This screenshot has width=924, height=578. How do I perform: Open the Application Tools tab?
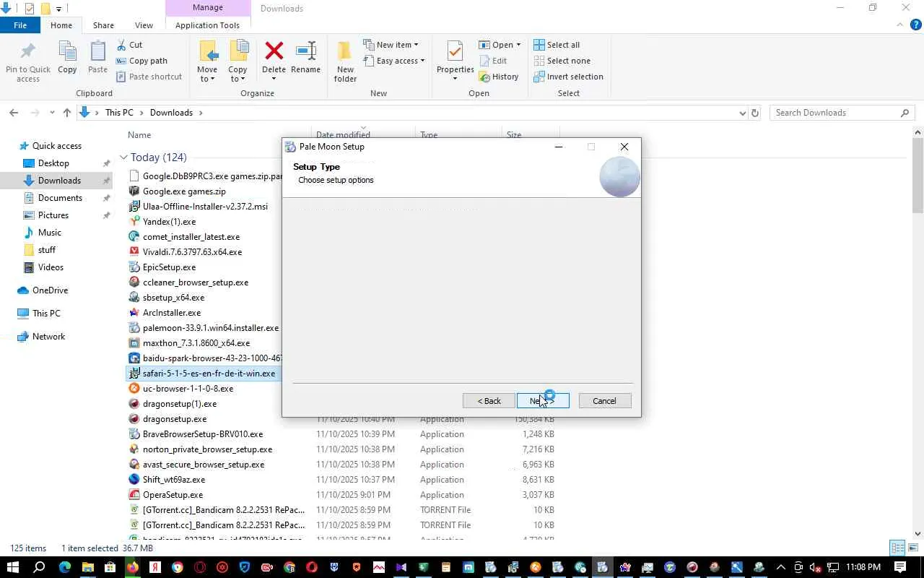207,25
